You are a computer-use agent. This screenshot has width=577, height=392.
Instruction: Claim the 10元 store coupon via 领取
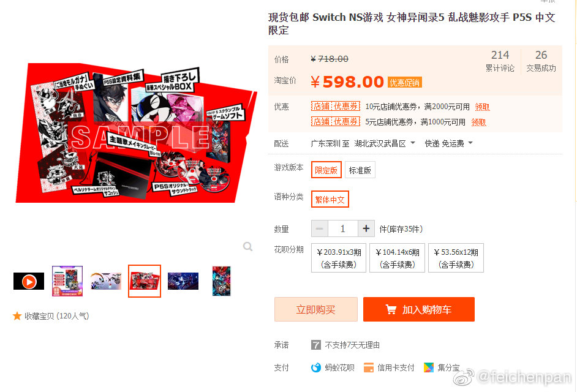pos(482,107)
